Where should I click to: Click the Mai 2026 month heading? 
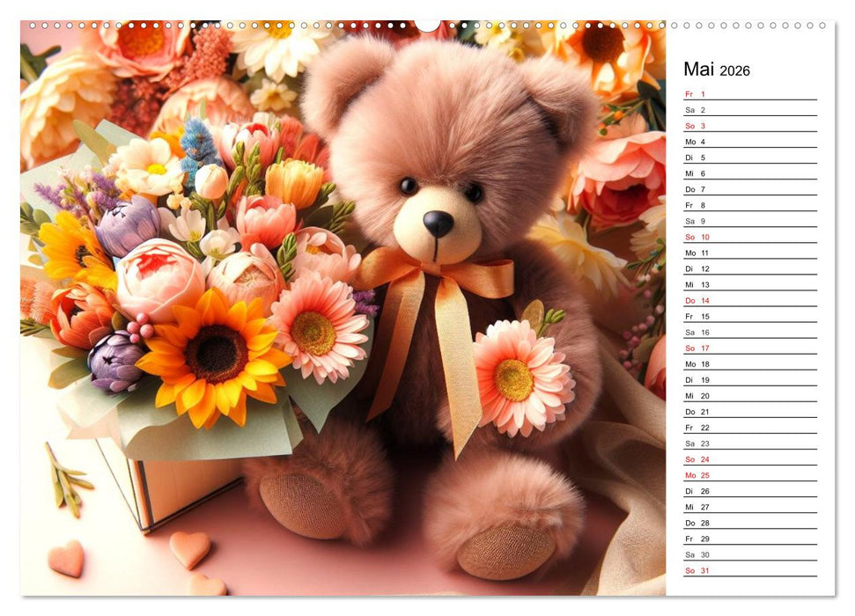tap(709, 69)
